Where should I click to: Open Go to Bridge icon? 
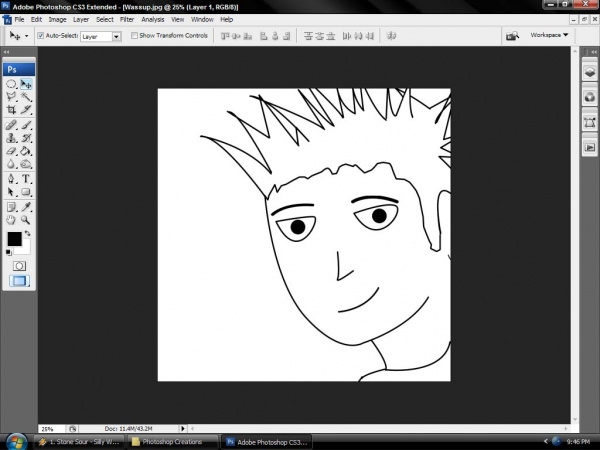(x=512, y=36)
